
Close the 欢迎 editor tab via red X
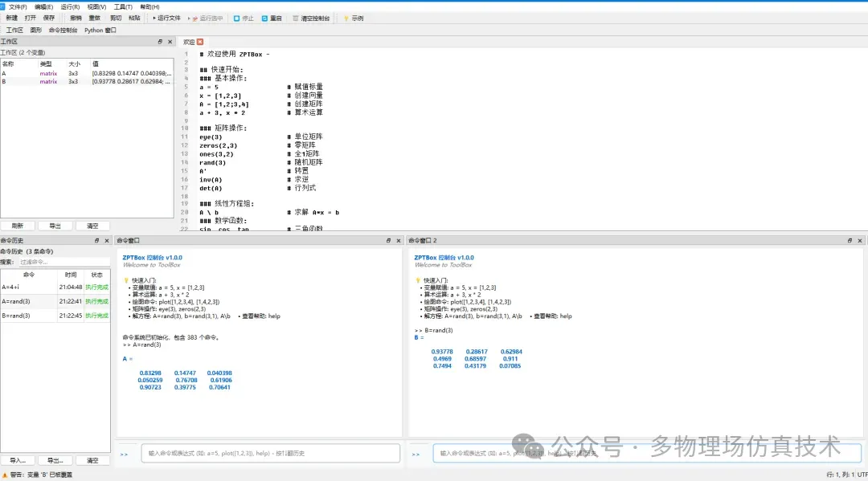(x=200, y=42)
